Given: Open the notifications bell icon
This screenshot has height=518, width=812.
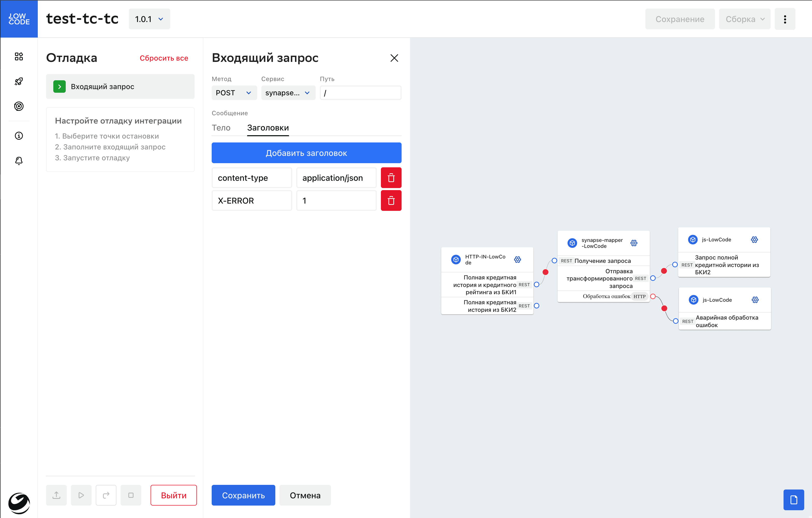Looking at the screenshot, I should point(19,161).
